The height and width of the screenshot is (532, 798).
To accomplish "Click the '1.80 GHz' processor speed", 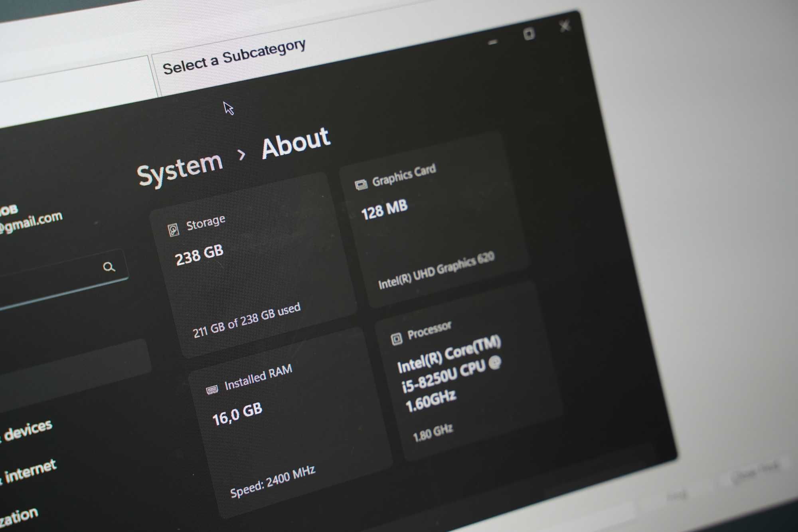I will click(x=433, y=433).
